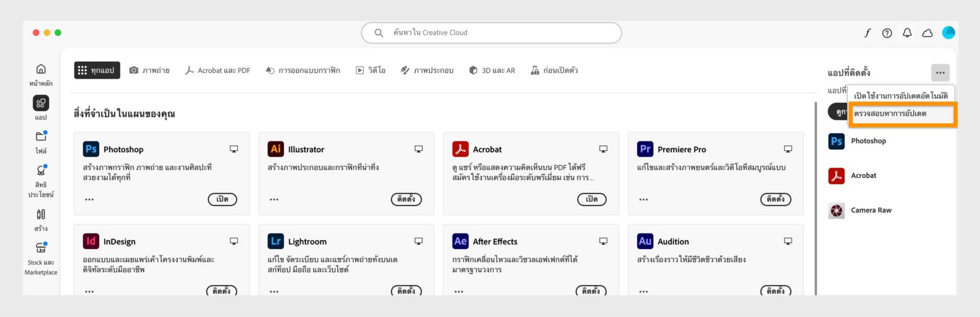Select the ทุกแอป (All apps) tab
Viewport: 980px width, 317px height.
point(97,70)
